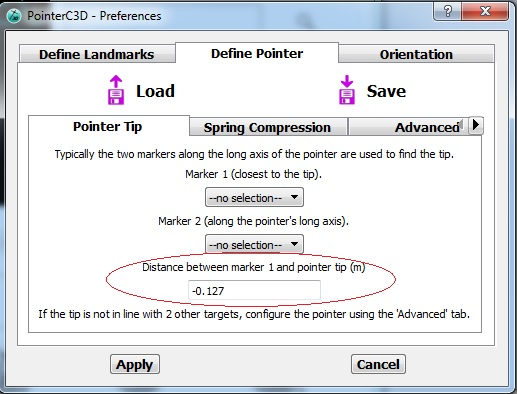Screen dimensions: 517x394
Task: Click the distance field showing -0.127
Action: (254, 291)
